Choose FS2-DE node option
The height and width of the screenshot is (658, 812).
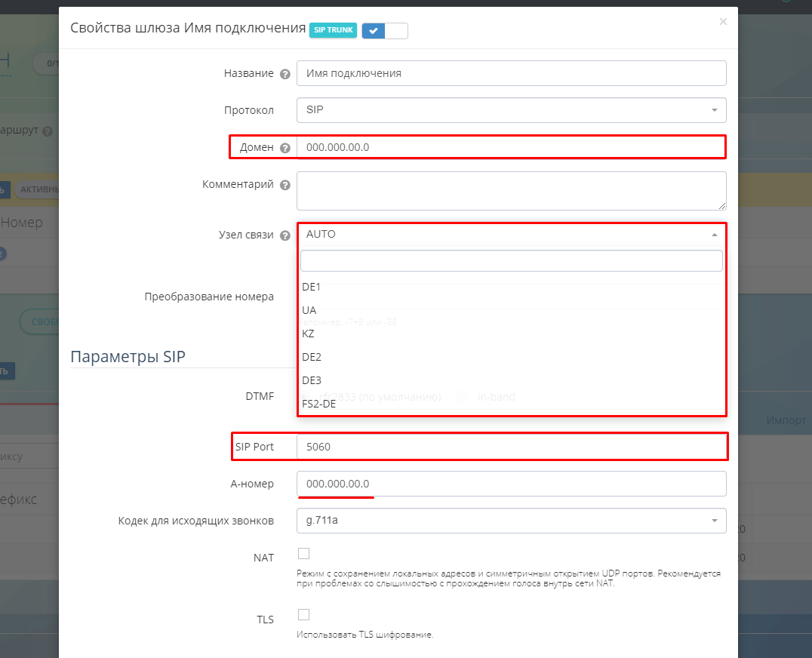point(319,404)
